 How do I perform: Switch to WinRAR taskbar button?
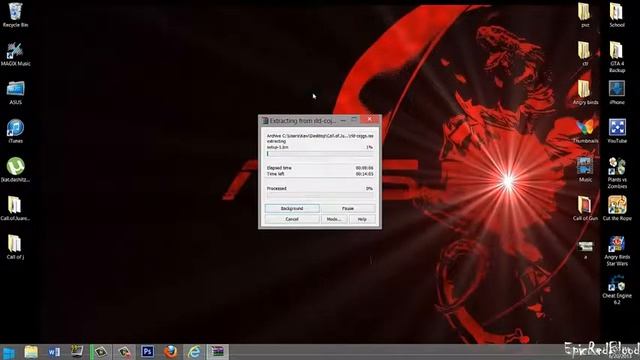218,351
